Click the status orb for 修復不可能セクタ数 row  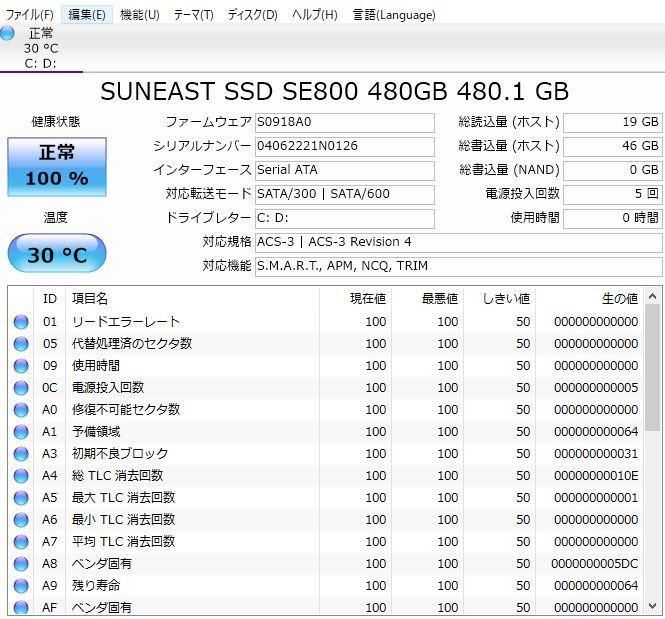(21, 410)
